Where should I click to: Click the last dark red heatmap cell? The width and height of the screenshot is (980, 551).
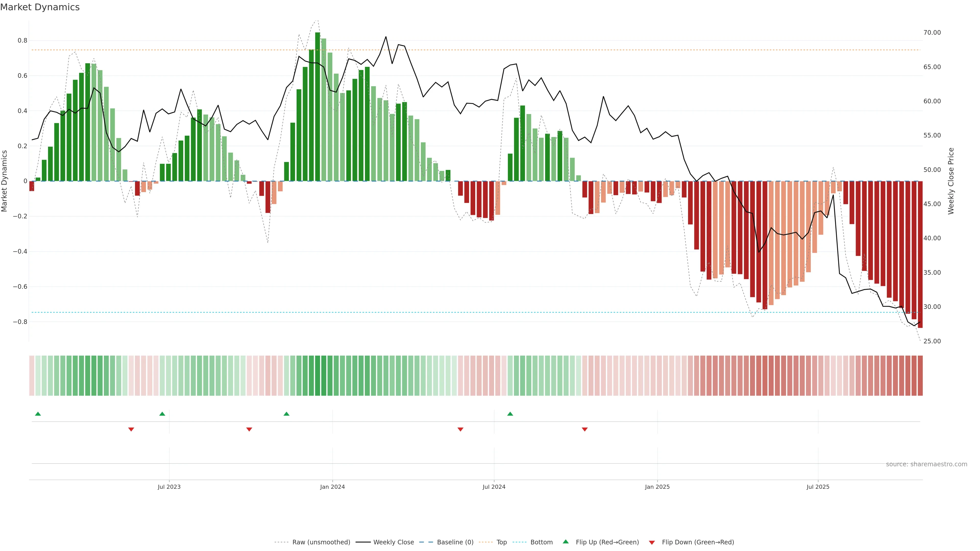pos(920,376)
